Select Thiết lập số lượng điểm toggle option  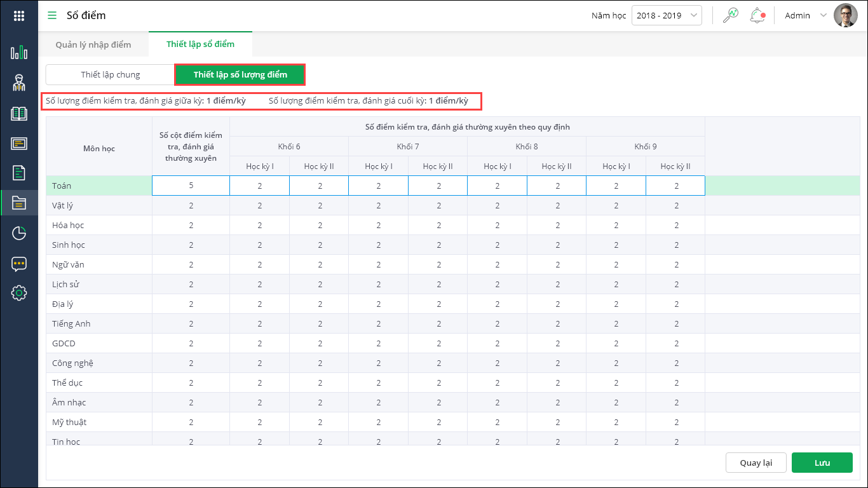pos(240,74)
